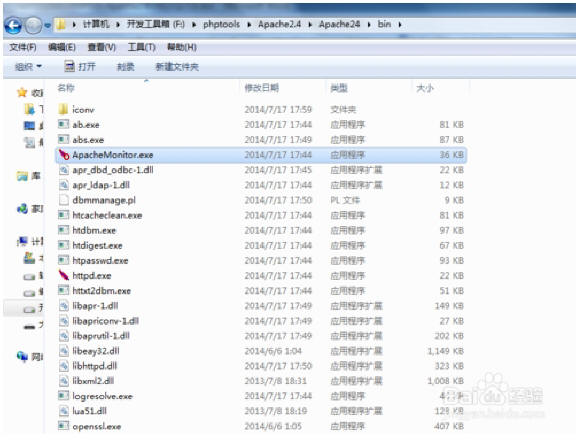
Task: Select libapriconv-1.dll file icon
Action: click(64, 321)
